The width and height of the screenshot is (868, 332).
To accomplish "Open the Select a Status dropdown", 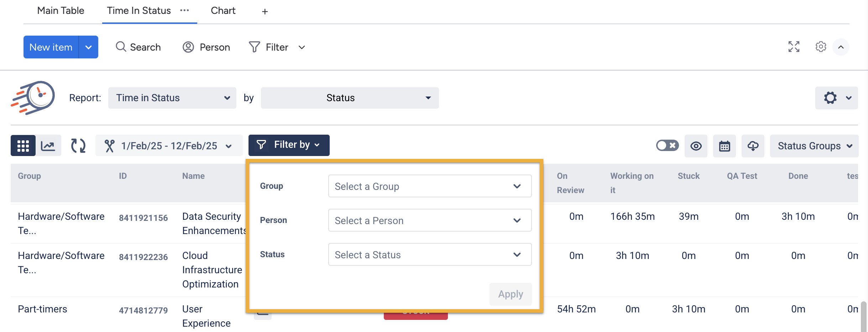I will click(x=430, y=254).
